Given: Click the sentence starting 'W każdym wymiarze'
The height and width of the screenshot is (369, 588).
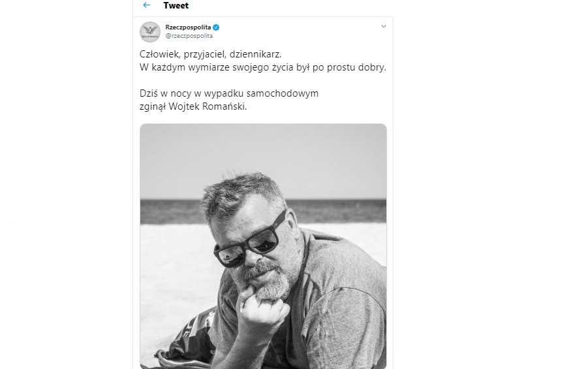Looking at the screenshot, I should [262, 67].
